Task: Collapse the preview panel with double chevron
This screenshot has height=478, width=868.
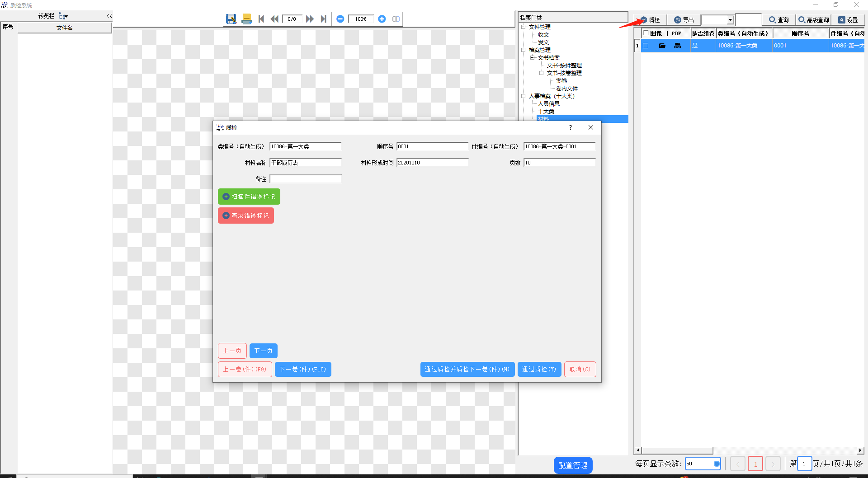Action: [109, 16]
